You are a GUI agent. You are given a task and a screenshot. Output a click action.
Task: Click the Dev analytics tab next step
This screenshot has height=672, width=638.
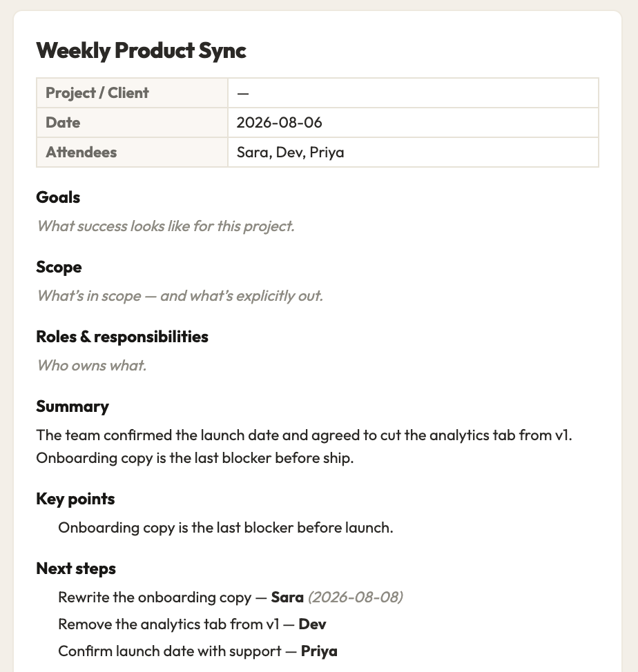(192, 624)
